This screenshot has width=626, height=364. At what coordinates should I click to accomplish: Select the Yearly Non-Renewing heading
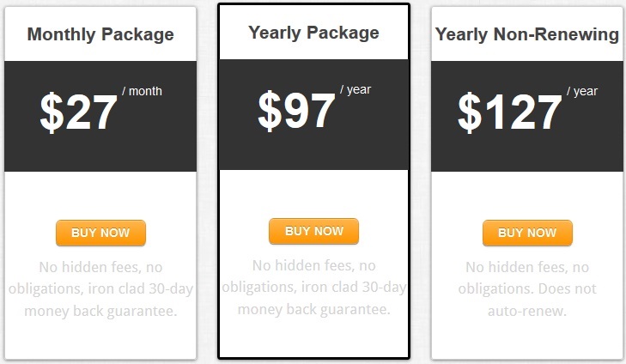(527, 34)
